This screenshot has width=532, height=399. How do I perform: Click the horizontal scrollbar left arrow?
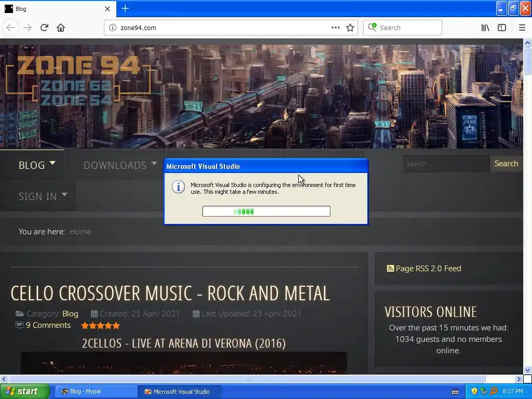[4, 379]
